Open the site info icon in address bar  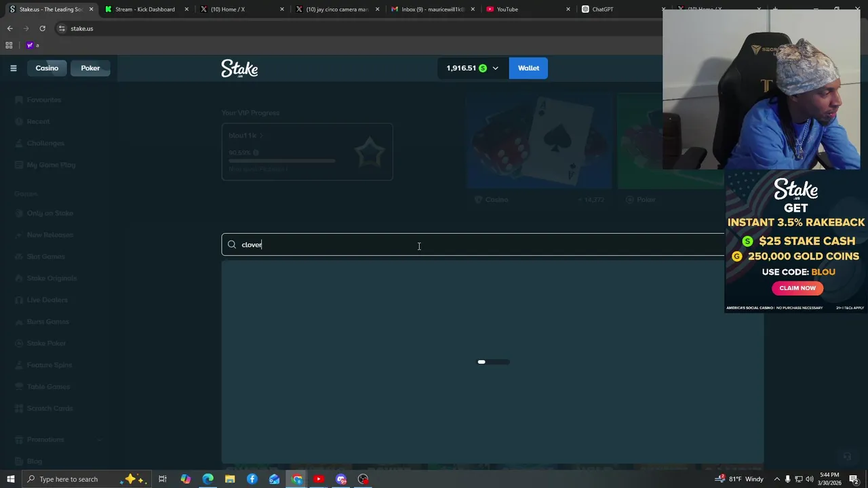pos(62,28)
